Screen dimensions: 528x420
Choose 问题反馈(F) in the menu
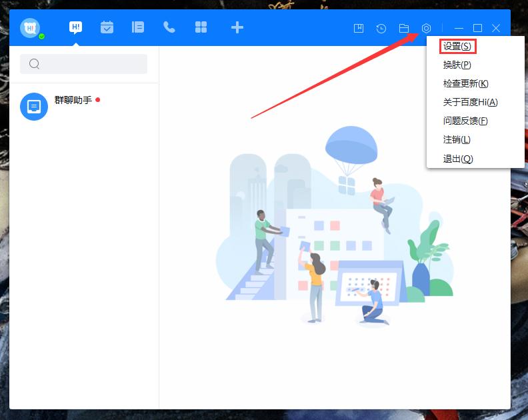pyautogui.click(x=465, y=121)
